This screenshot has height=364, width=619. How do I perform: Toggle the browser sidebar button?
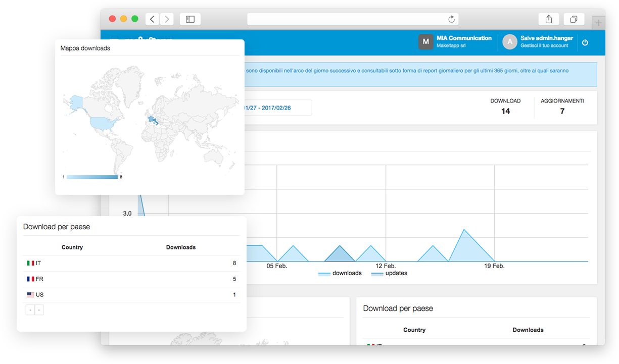pyautogui.click(x=190, y=19)
